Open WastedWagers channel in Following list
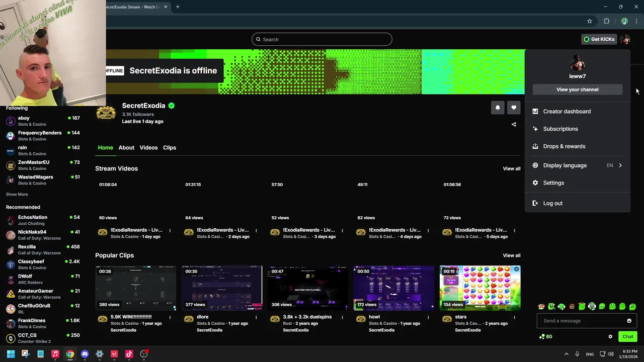The width and height of the screenshot is (644, 362). pos(43,180)
